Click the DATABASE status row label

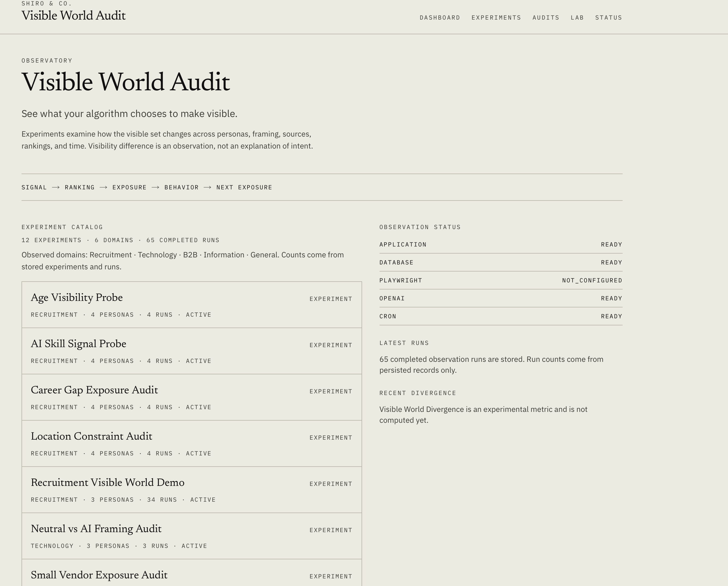[x=396, y=263]
